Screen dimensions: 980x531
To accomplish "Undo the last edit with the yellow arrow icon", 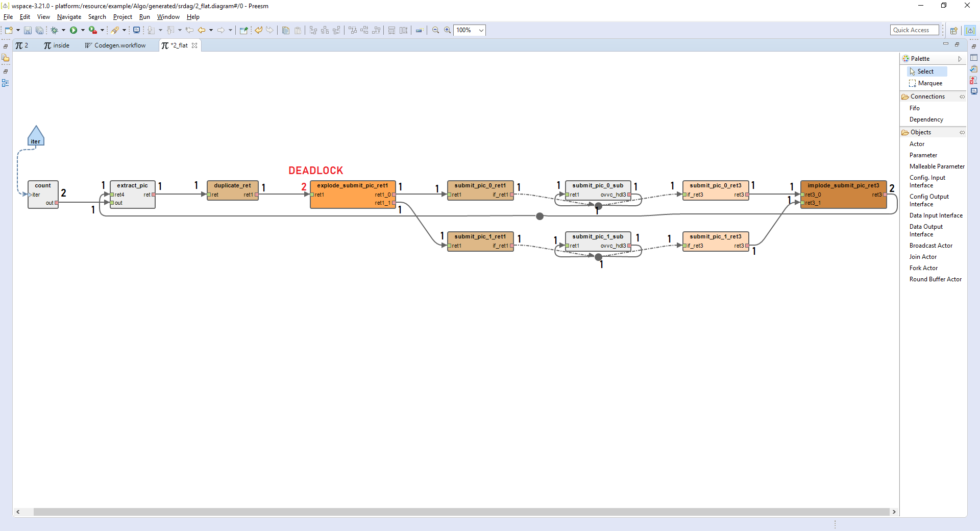I will click(259, 30).
